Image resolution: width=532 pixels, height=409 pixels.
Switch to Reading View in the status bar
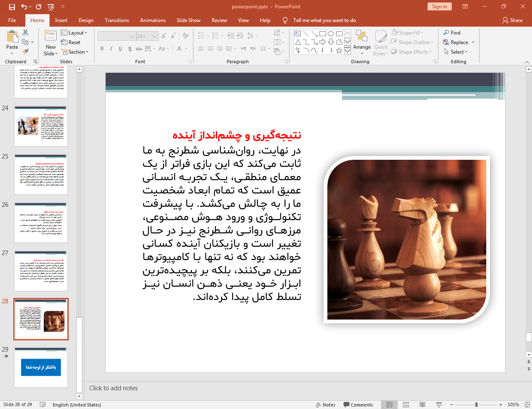point(422,404)
